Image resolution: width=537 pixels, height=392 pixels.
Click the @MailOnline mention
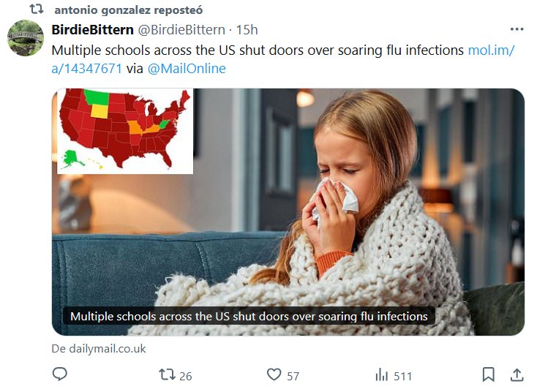pos(187,69)
